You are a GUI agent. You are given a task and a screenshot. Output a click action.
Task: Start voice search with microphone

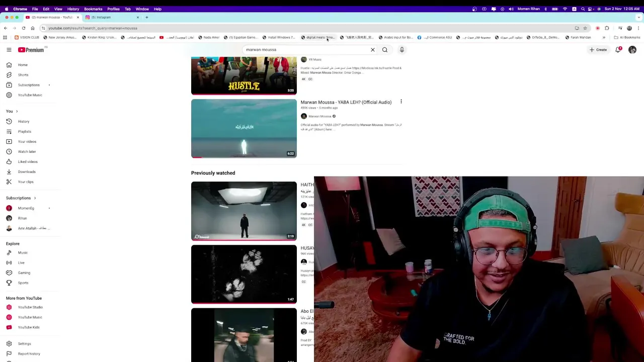pos(402,50)
